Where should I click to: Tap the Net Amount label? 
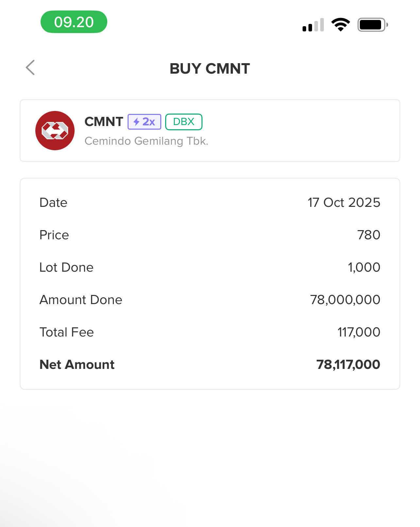coord(77,365)
